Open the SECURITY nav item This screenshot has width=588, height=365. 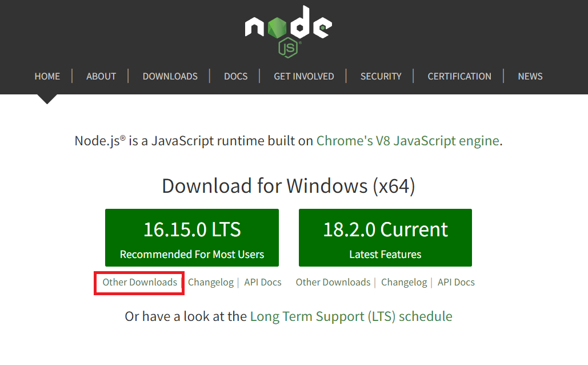(381, 76)
